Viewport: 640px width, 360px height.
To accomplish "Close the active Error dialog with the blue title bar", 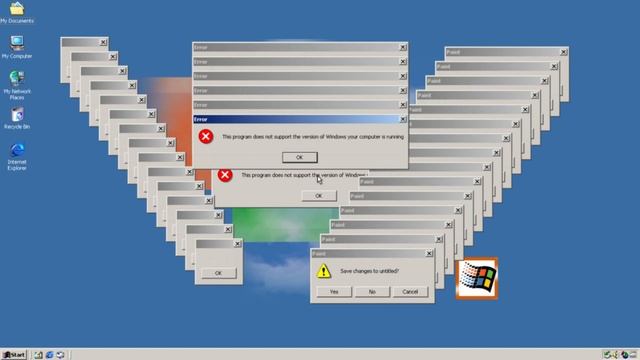I will [403, 119].
